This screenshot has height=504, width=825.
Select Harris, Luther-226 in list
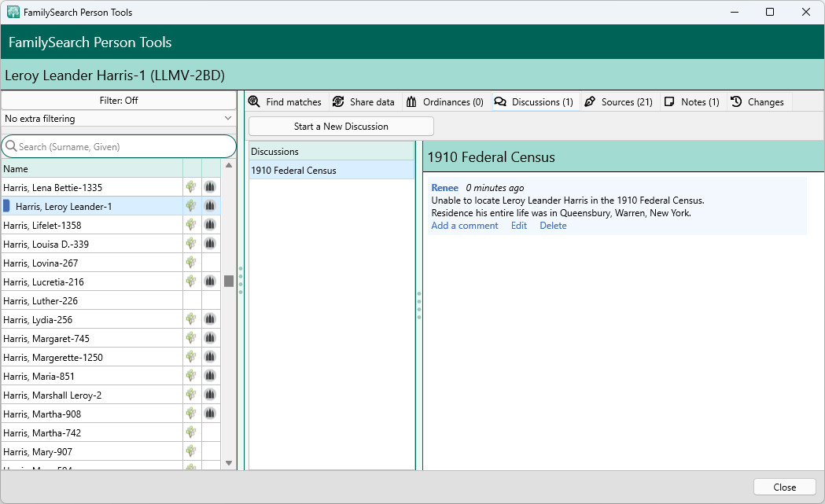click(x=92, y=301)
